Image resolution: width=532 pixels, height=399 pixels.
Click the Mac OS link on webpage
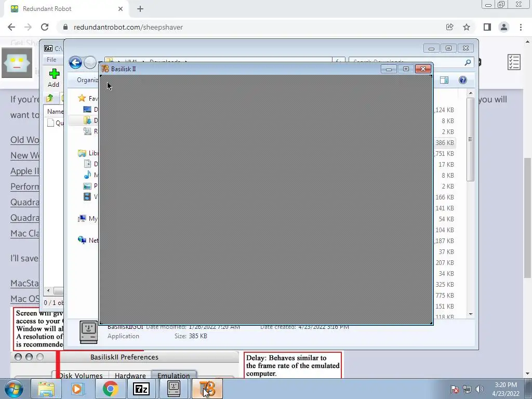[24, 299]
